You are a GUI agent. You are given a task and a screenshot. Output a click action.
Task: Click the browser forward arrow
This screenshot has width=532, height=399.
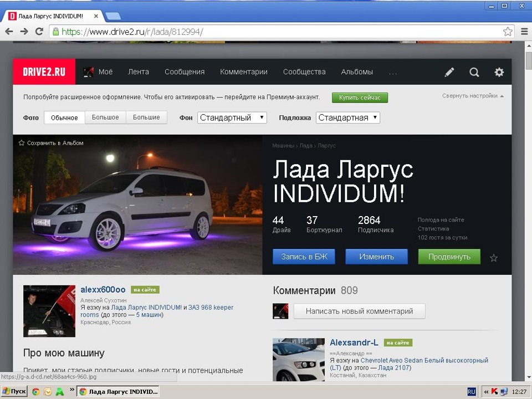(x=24, y=32)
